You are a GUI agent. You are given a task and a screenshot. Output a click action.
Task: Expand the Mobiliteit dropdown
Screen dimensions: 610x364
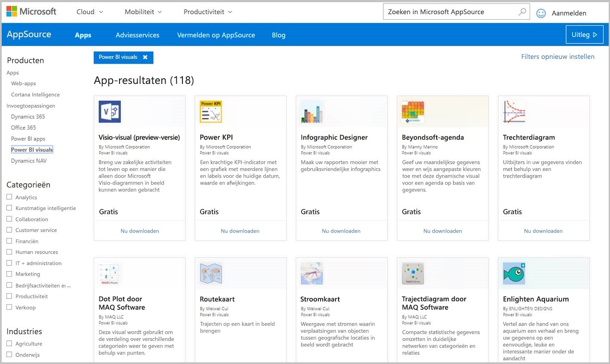[143, 12]
